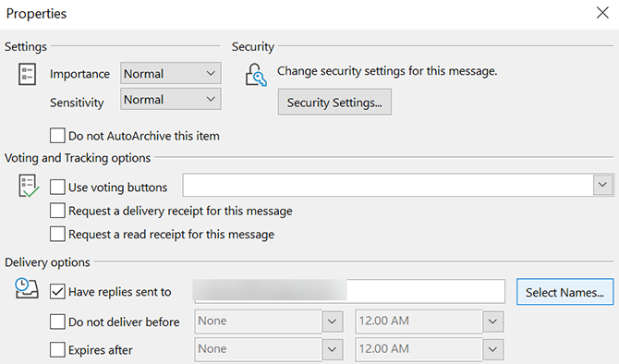Enable Expires after checkbox
Screen dimensions: 619x364
click(57, 349)
